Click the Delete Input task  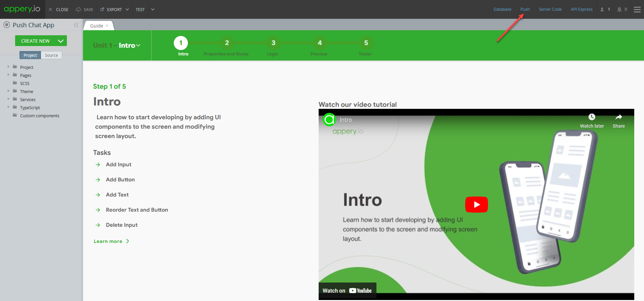point(122,225)
